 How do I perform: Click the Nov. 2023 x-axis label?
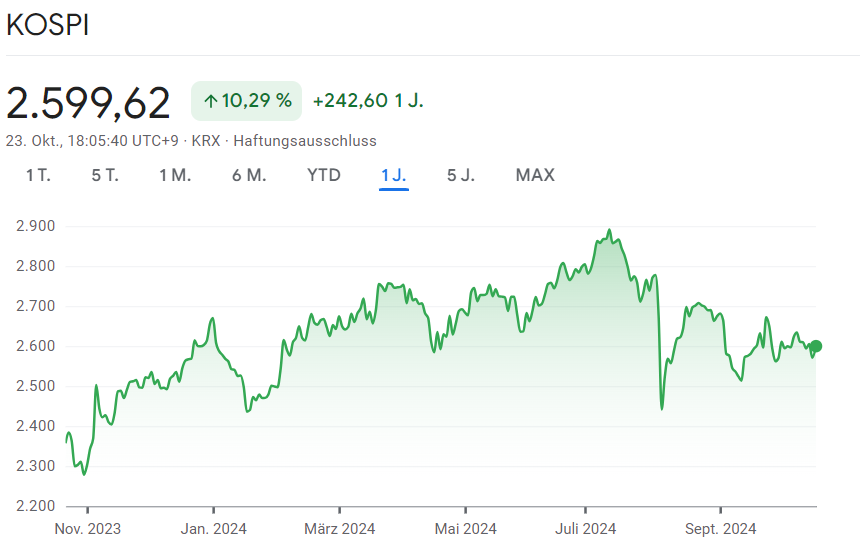tap(88, 529)
